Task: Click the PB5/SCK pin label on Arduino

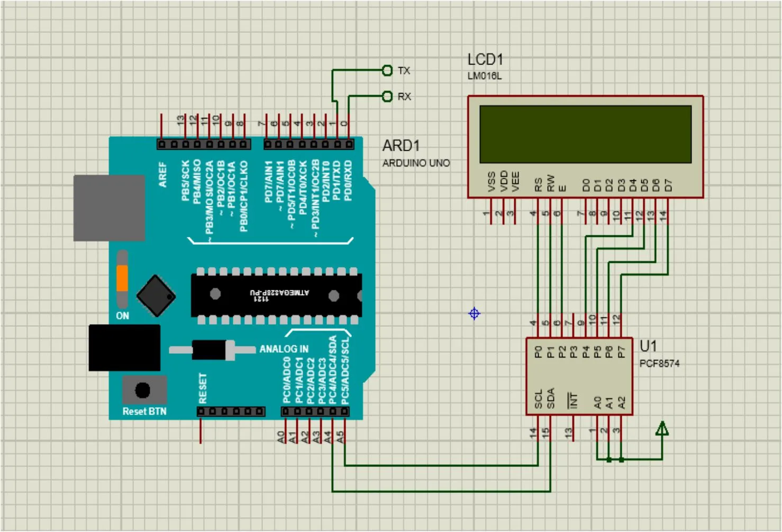Action: (186, 180)
